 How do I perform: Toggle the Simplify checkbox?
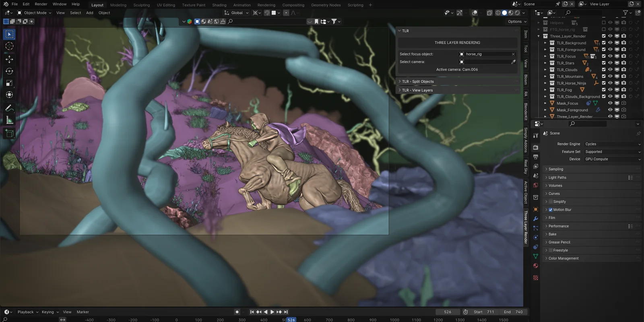tap(551, 202)
